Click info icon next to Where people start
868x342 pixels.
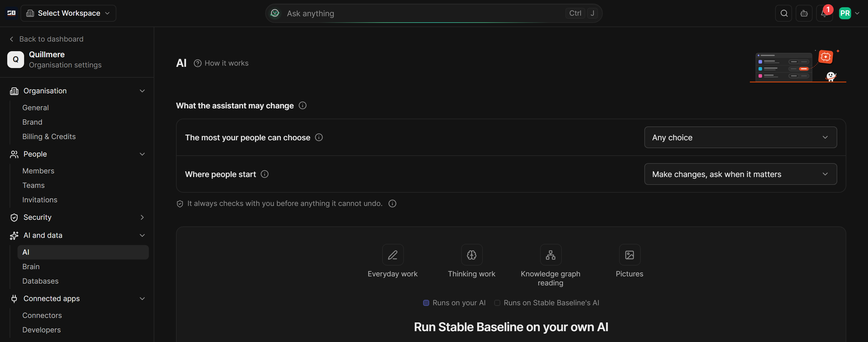265,174
